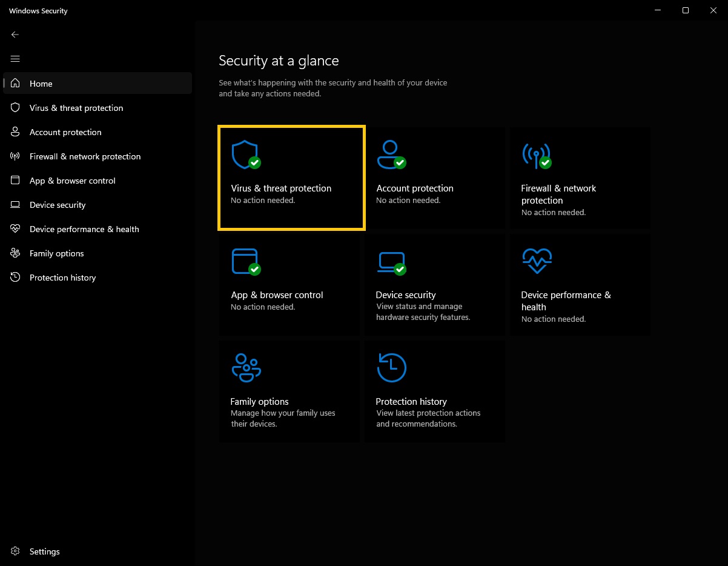The width and height of the screenshot is (728, 566).
Task: Select Home in the sidebar
Action: tap(41, 84)
